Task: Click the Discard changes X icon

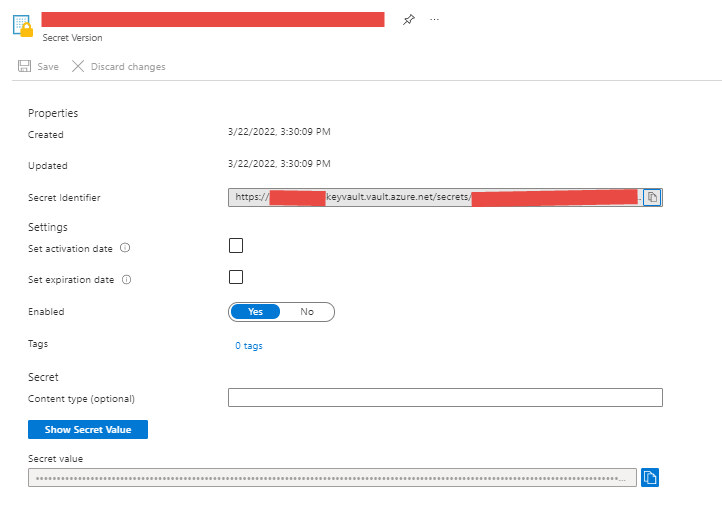Action: tap(78, 67)
